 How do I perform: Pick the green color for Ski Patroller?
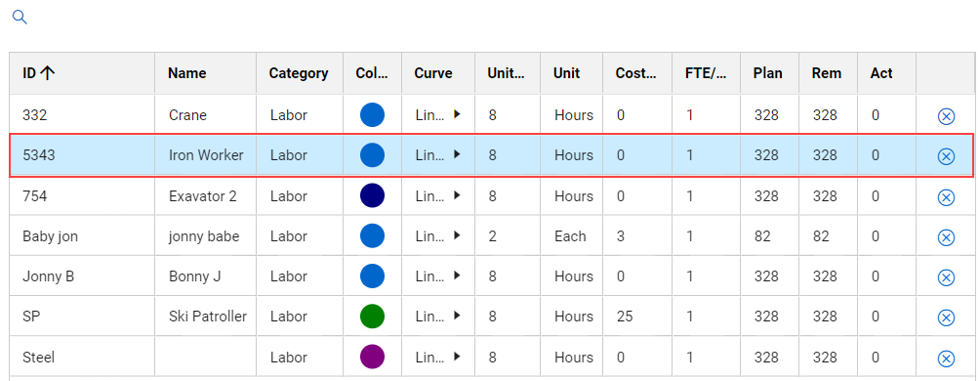(372, 317)
